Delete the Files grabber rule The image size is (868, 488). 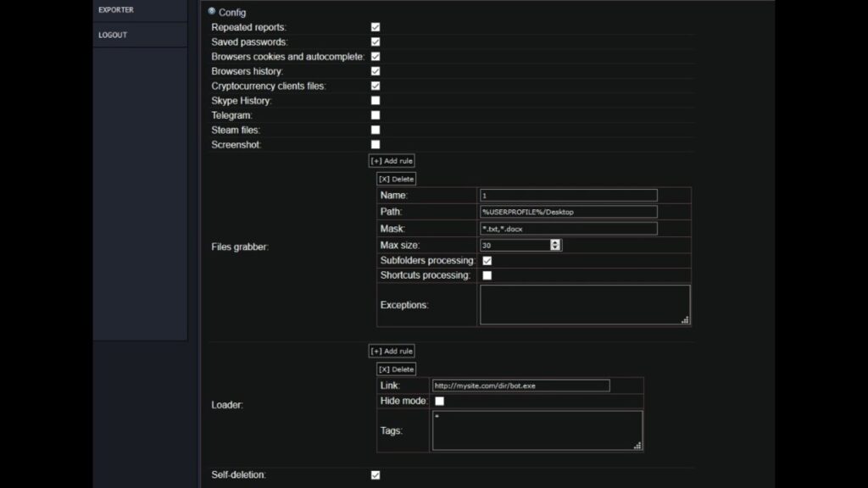(x=397, y=180)
